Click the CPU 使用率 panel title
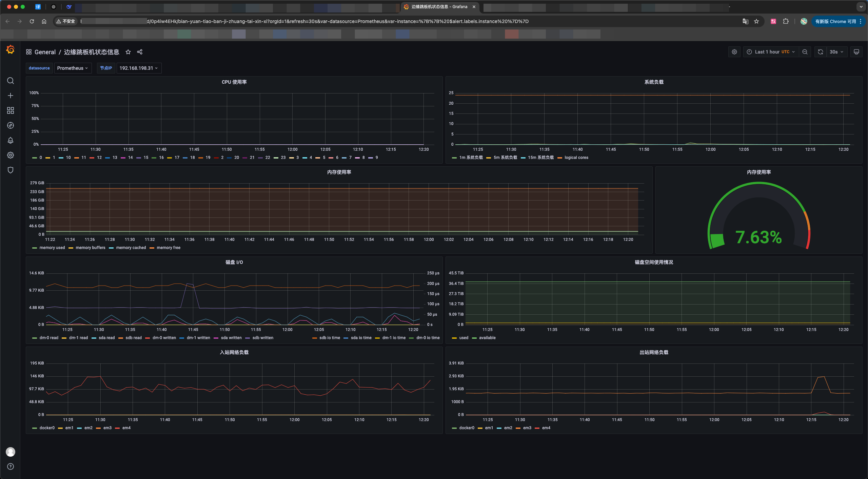The image size is (868, 479). click(x=234, y=82)
